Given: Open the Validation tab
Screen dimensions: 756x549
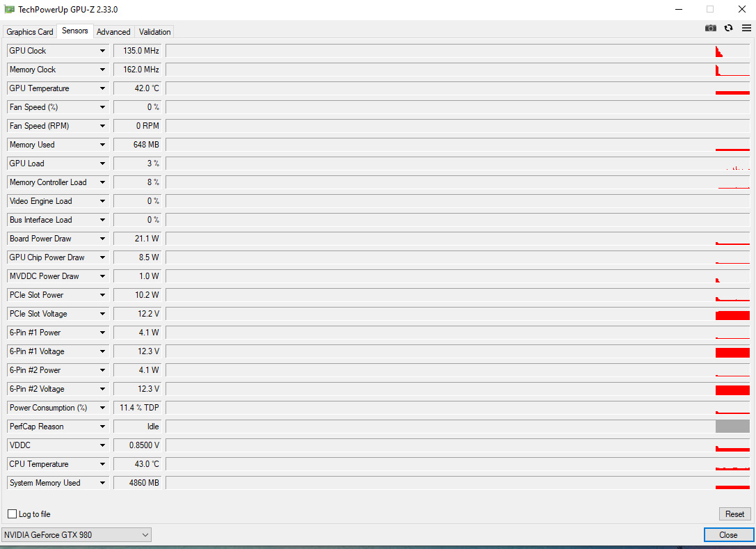Looking at the screenshot, I should pos(155,32).
